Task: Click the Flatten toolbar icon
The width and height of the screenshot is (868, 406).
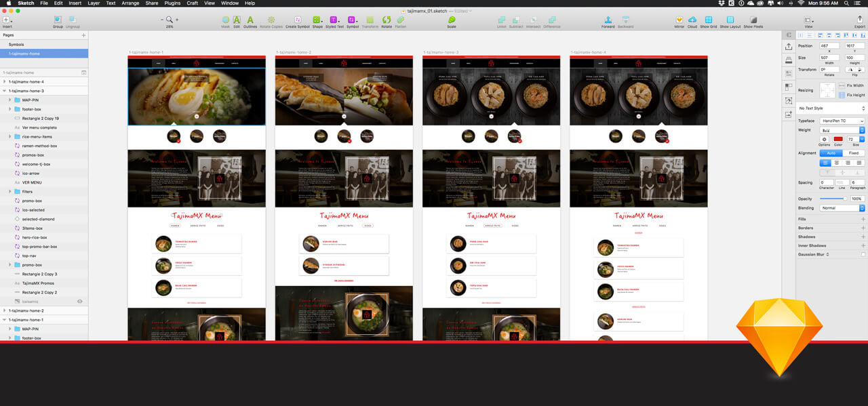Action: 401,20
